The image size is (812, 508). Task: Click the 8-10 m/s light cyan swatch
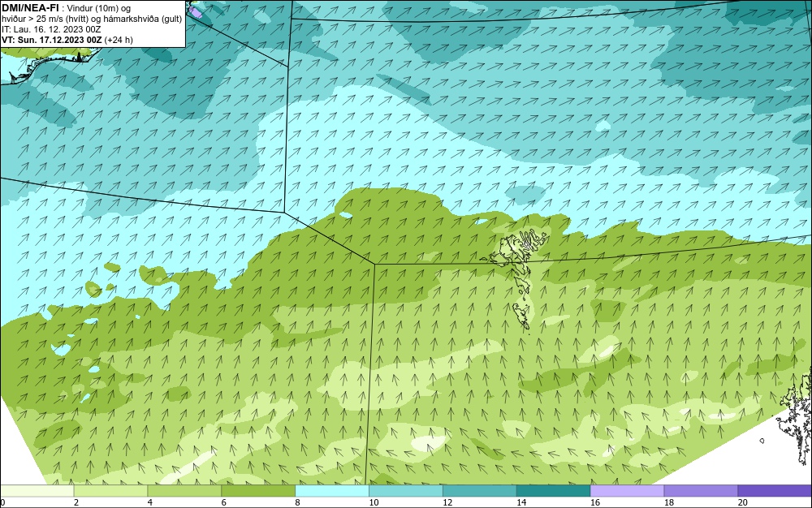[x=332, y=490]
